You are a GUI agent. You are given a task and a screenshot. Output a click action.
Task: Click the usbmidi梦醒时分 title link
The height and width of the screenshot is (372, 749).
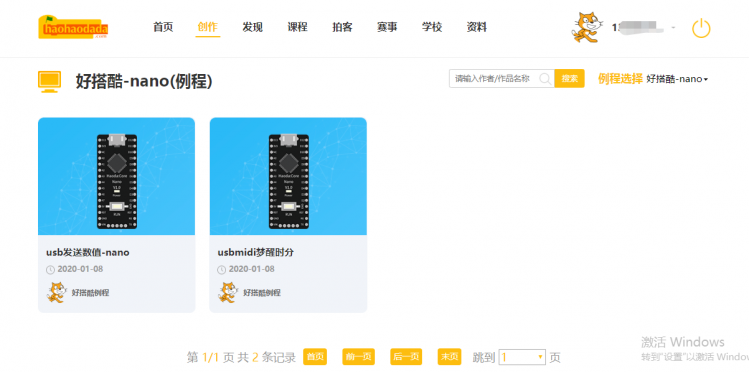(x=256, y=253)
